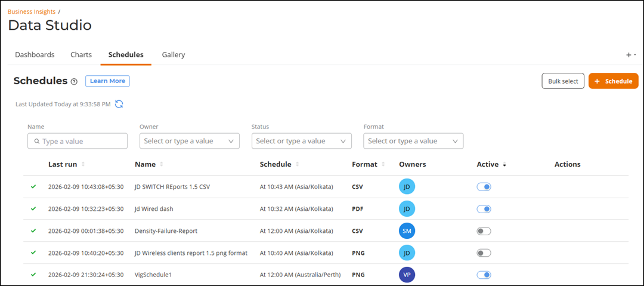Click the SM avatar on Density-Failure-Report row
The image size is (644, 286).
tap(407, 231)
